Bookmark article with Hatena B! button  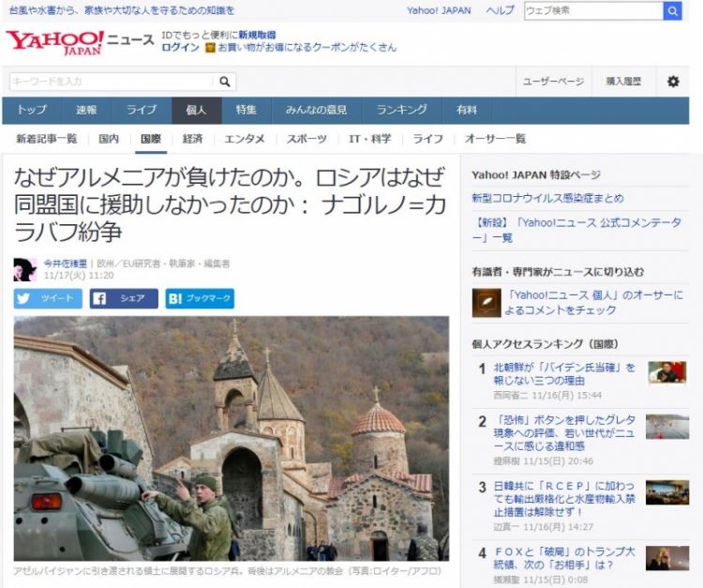click(x=200, y=299)
